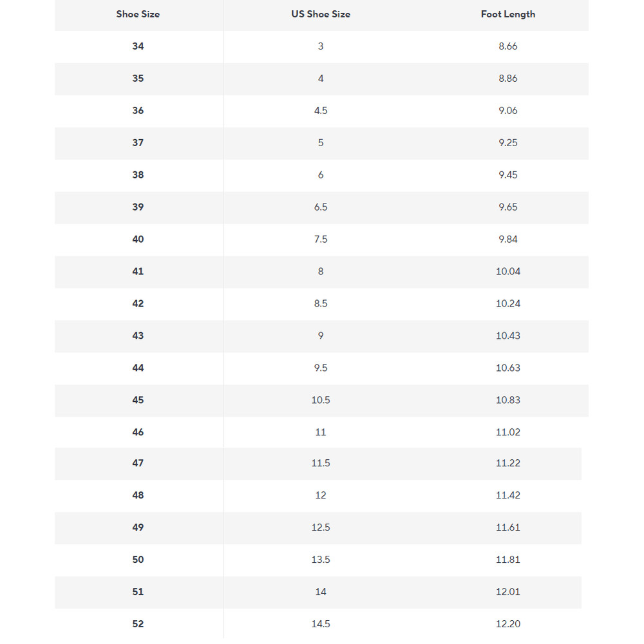Viewport: 644px width, 644px height.
Task: Select the foot length value 8.66
Action: pyautogui.click(x=508, y=46)
